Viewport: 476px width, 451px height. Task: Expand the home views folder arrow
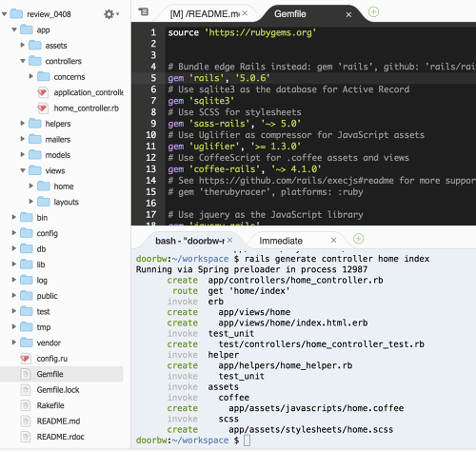(x=31, y=186)
